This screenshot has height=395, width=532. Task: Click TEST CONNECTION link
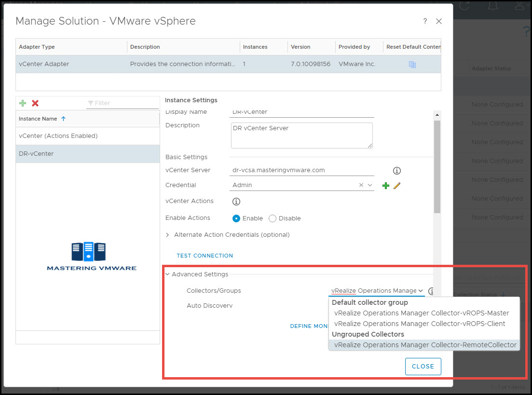[x=205, y=256]
